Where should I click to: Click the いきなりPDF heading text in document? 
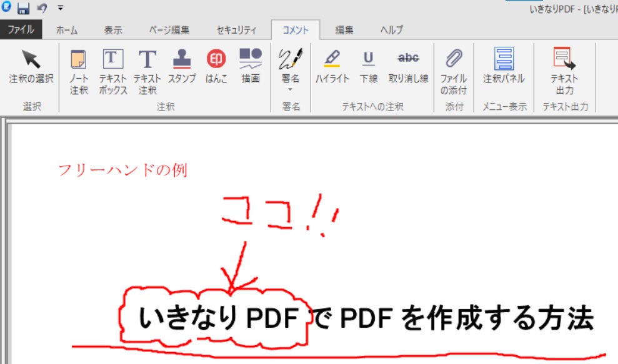(x=219, y=318)
